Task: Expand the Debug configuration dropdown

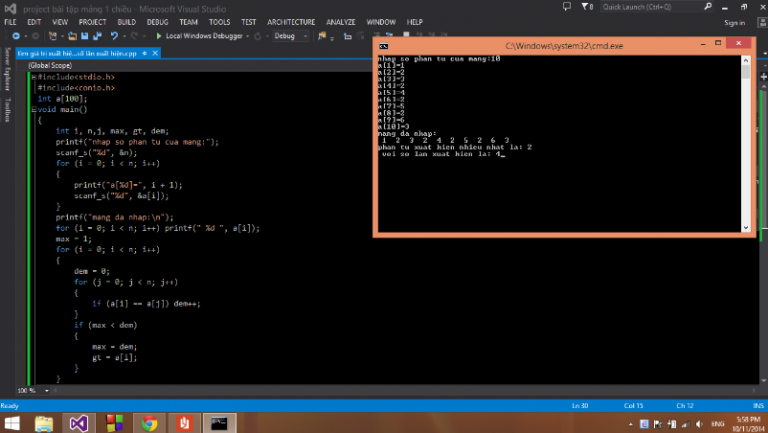Action: coord(303,36)
